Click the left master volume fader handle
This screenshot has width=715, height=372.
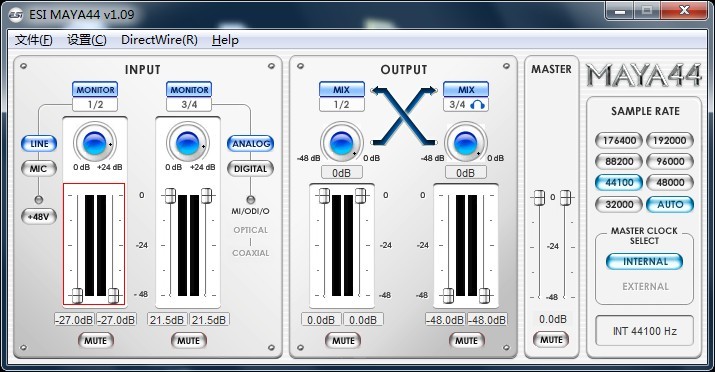(x=539, y=198)
